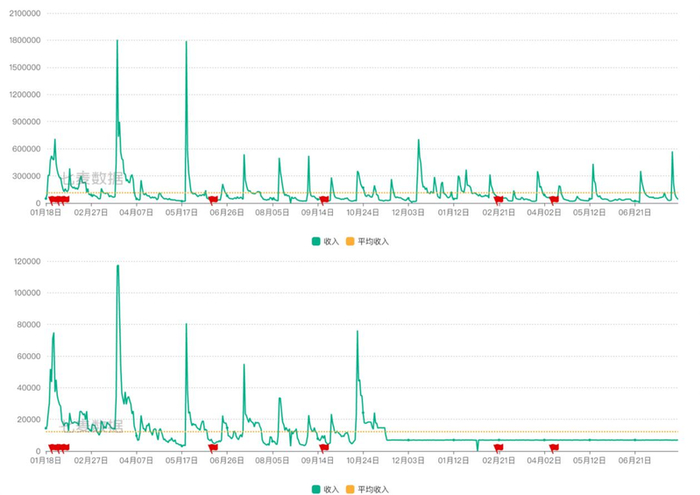Click the red flag near 04月02日 in the 2100000-scale chart
The height and width of the screenshot is (495, 700).
click(x=554, y=200)
